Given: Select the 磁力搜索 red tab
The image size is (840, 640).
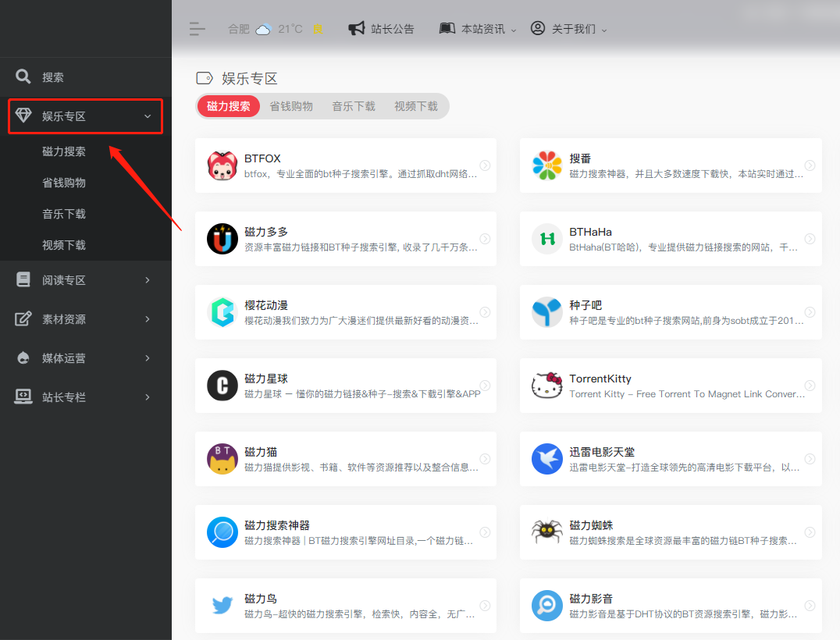Looking at the screenshot, I should (x=229, y=106).
